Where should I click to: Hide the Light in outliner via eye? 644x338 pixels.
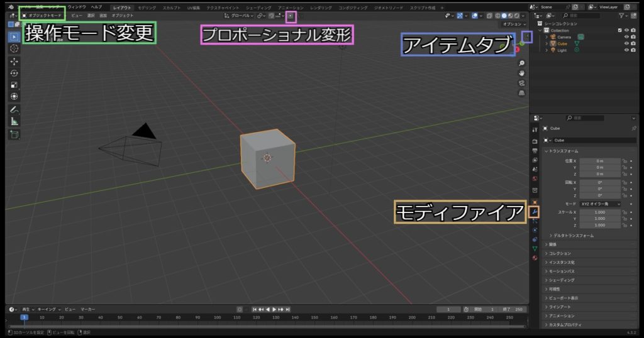pos(626,50)
